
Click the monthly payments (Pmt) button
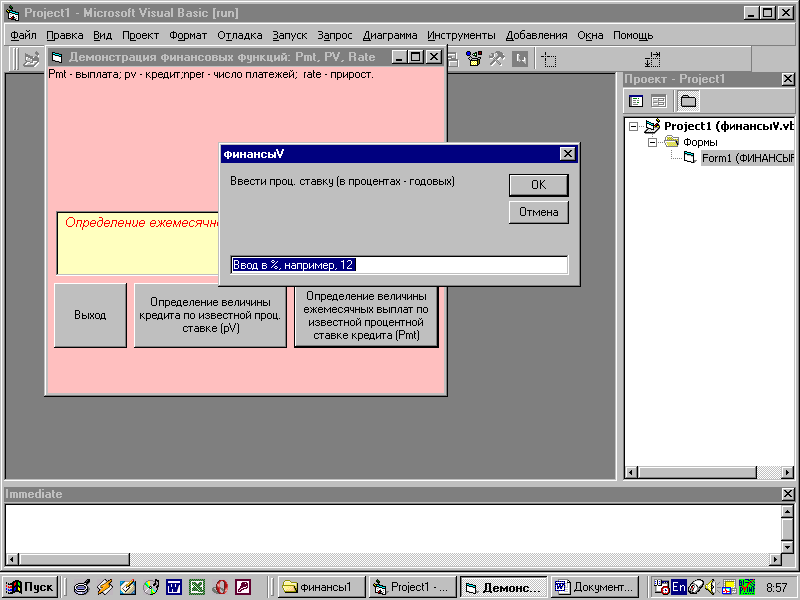(366, 316)
